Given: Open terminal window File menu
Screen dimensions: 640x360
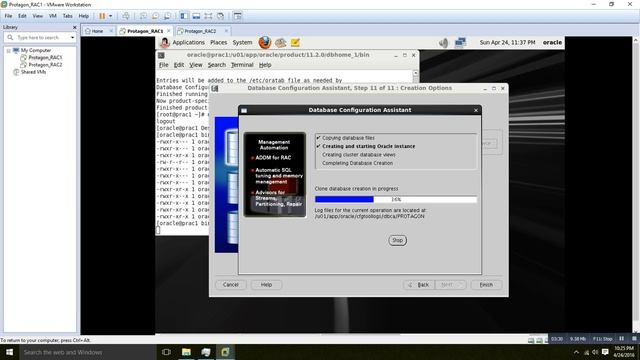Looking at the screenshot, I should [163, 65].
